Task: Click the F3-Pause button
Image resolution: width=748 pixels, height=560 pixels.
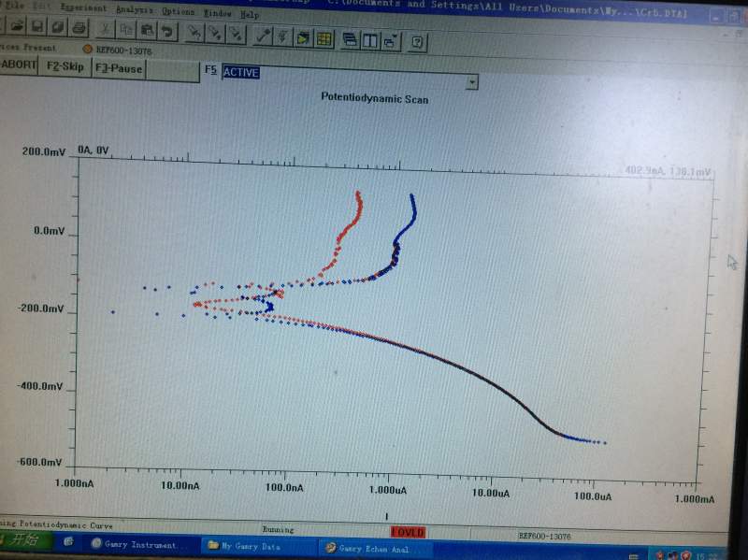Action: point(119,68)
